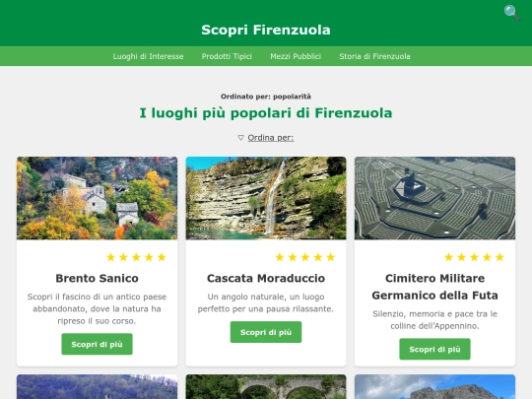Go to Luoghi di Interesse menu
This screenshot has height=399, width=532.
tap(148, 56)
